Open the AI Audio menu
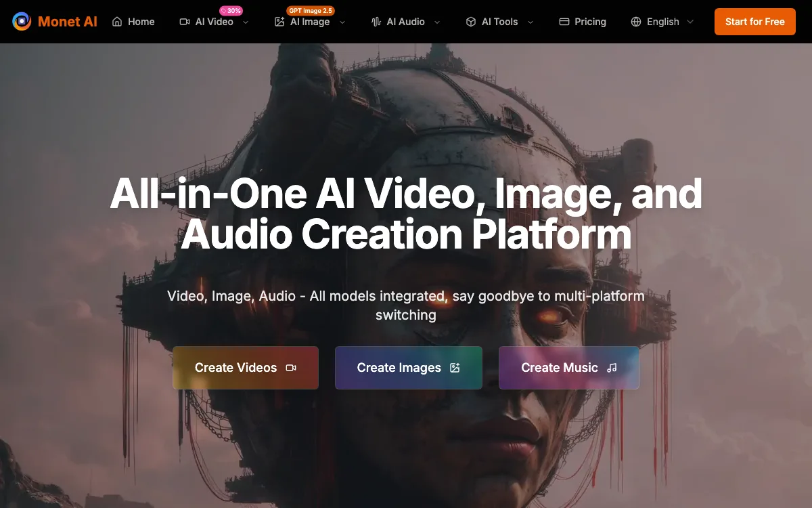The width and height of the screenshot is (812, 508). click(x=406, y=22)
